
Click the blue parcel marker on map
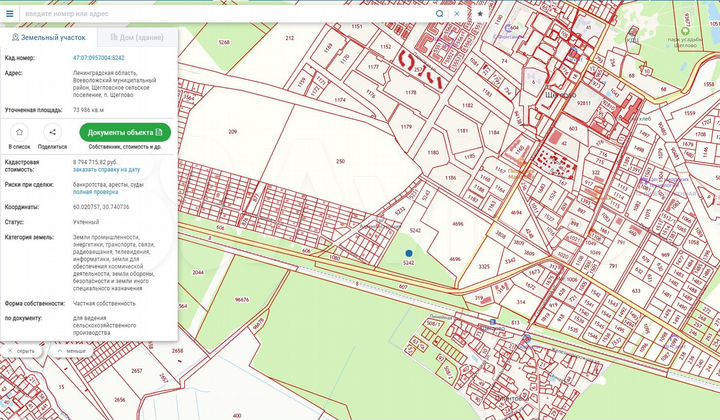pyautogui.click(x=408, y=253)
